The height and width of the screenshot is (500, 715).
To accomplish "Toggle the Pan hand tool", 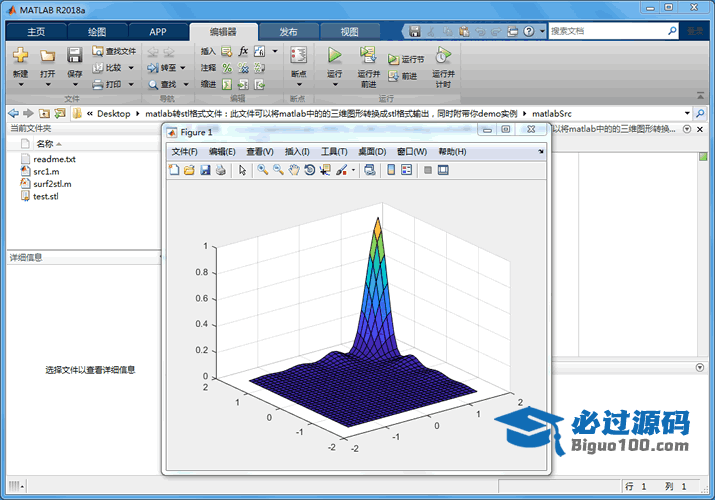I will click(294, 170).
